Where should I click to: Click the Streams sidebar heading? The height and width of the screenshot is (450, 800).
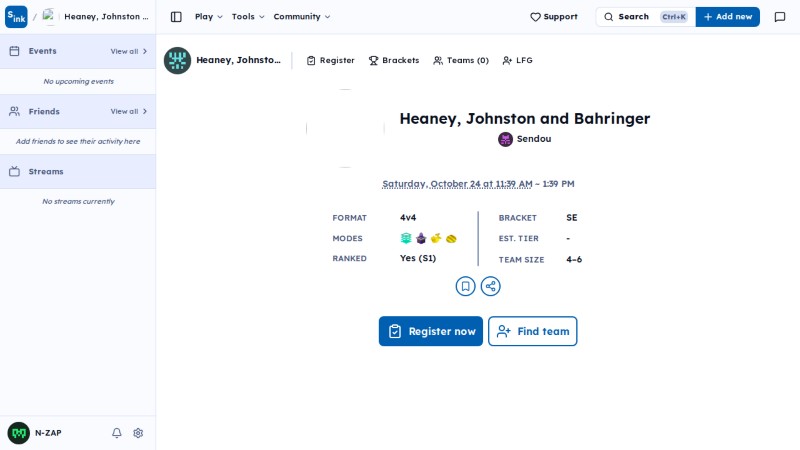(46, 171)
